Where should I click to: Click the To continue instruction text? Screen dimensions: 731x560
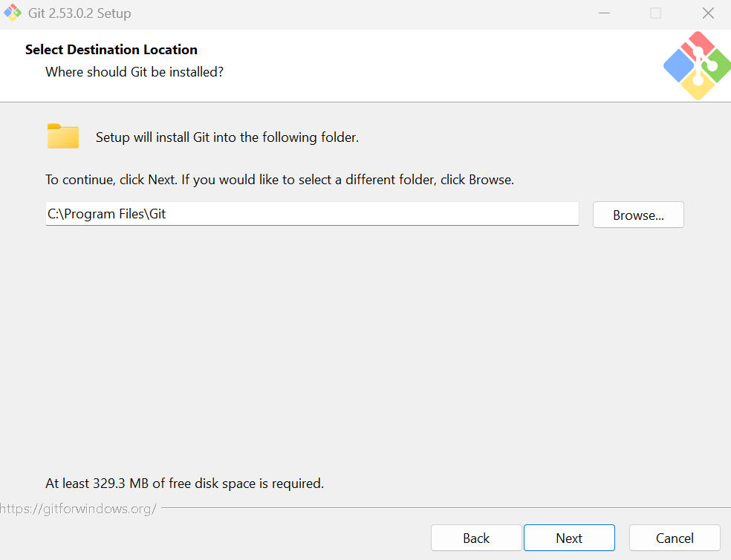click(279, 179)
